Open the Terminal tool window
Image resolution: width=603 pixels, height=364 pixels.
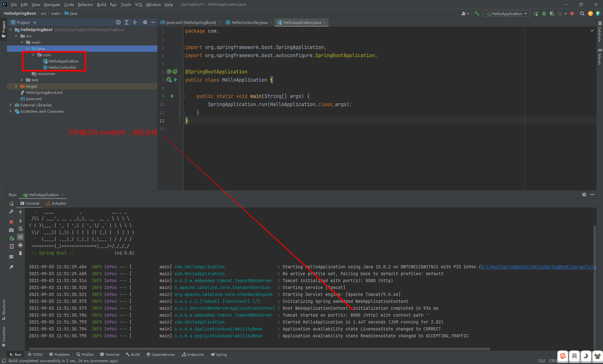click(110, 354)
